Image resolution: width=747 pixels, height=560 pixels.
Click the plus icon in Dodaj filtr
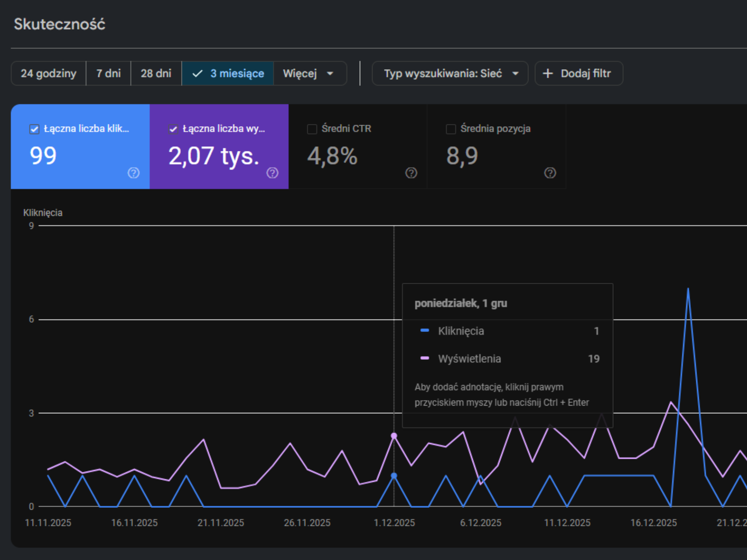pyautogui.click(x=548, y=73)
